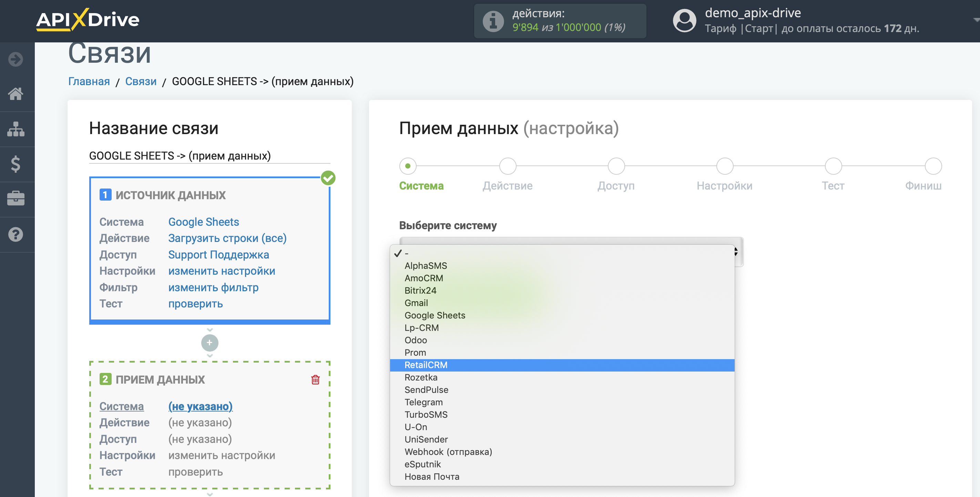The image size is (980, 497).
Task: Click the ПРИЕМ ДАННЫХ block heading
Action: tap(160, 379)
